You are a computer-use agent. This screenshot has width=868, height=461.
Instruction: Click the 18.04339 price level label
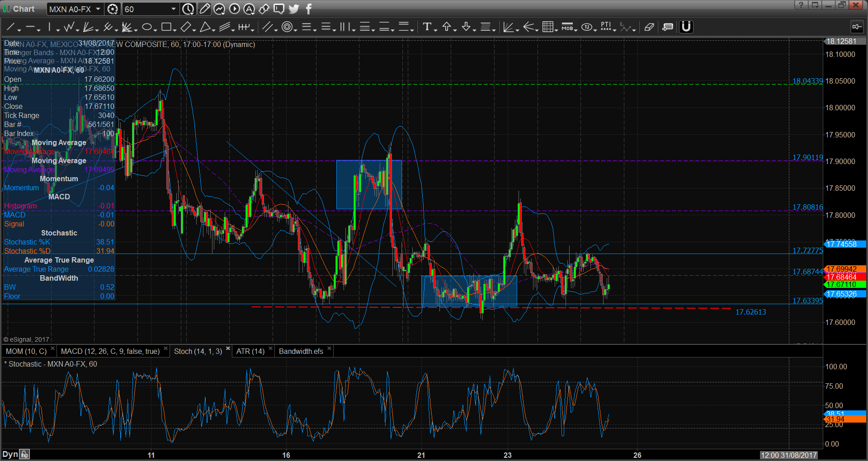(x=807, y=81)
